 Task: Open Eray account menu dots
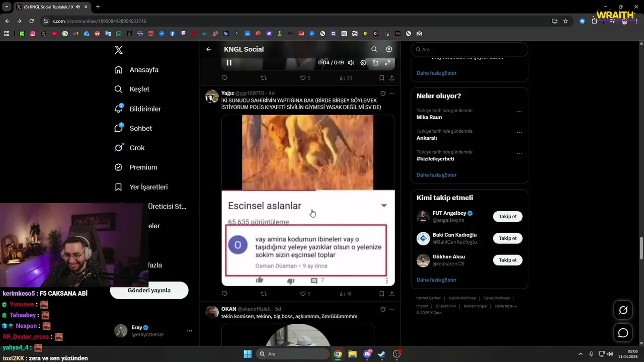pos(190,331)
